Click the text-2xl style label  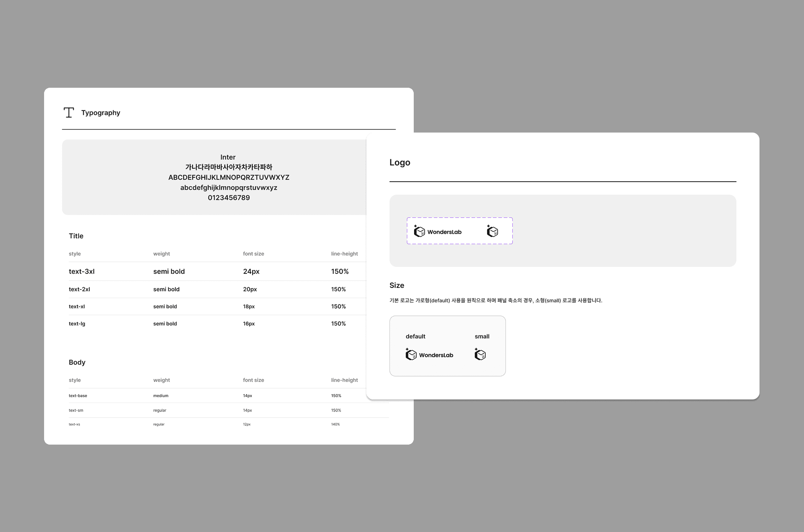(x=79, y=289)
